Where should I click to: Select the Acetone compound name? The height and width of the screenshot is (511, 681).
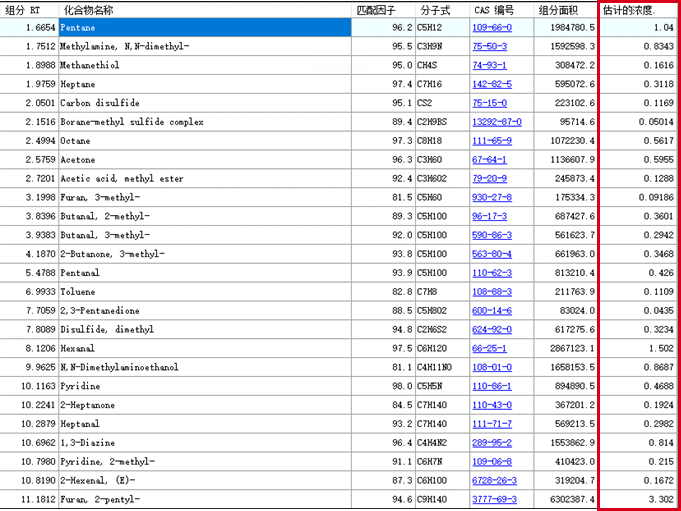click(78, 160)
